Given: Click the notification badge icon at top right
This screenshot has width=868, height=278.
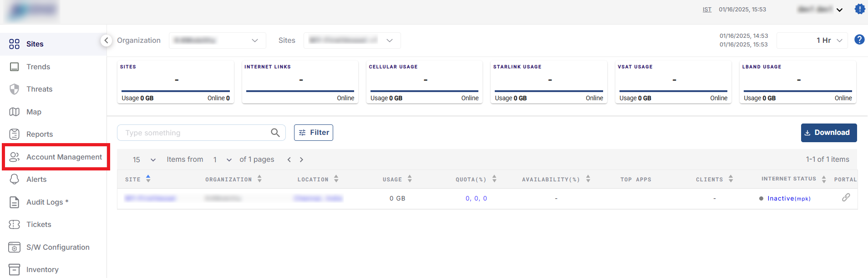Looking at the screenshot, I should tap(859, 9).
